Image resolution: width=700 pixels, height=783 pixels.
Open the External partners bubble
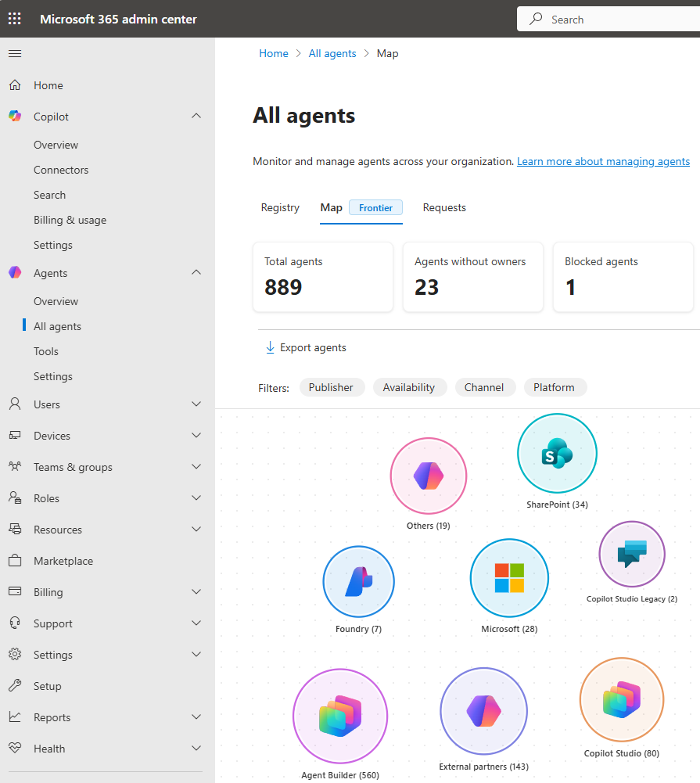(483, 711)
